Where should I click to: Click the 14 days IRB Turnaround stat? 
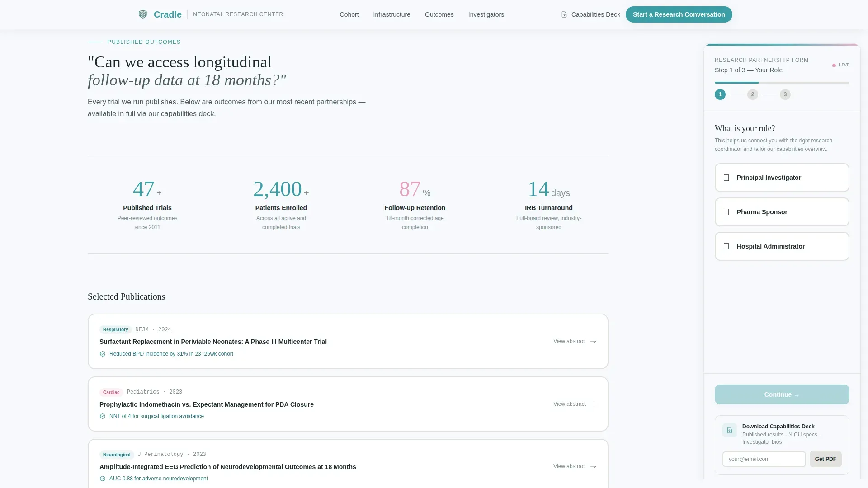(549, 205)
